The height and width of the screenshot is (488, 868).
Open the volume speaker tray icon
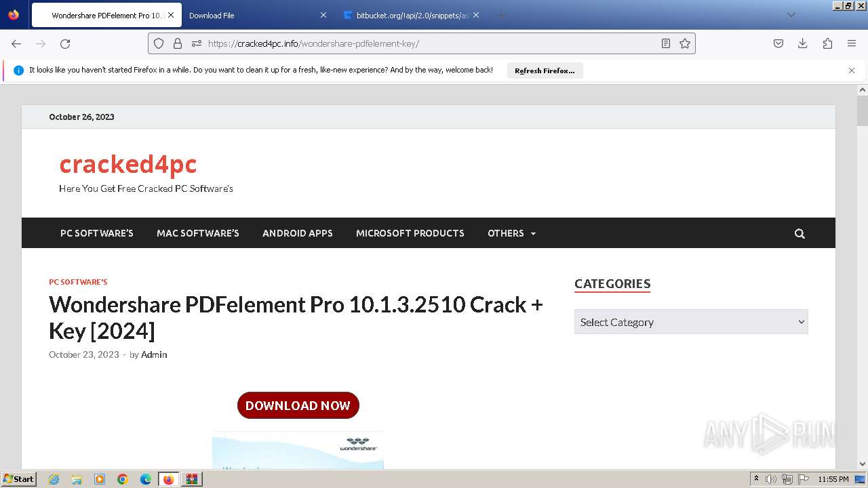771,479
